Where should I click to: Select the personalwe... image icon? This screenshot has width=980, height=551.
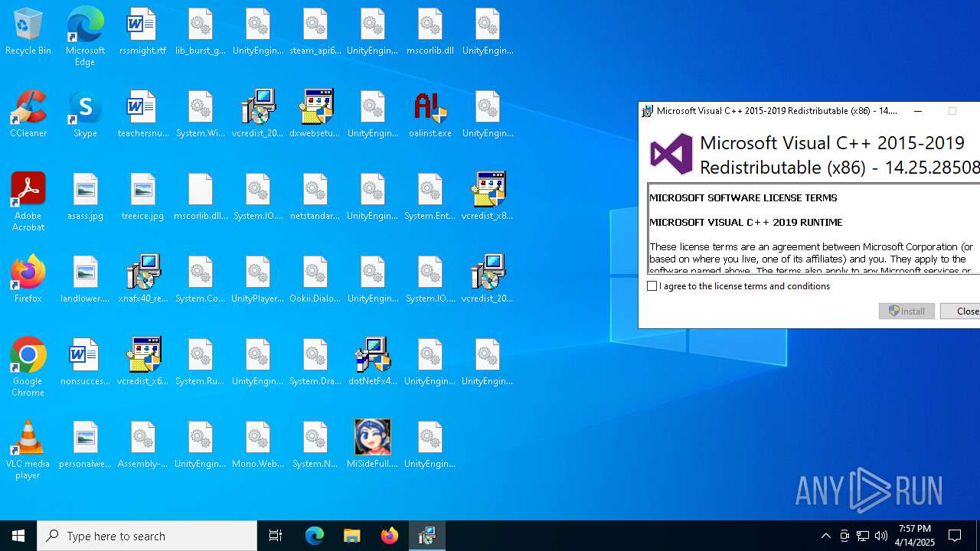pos(85,445)
